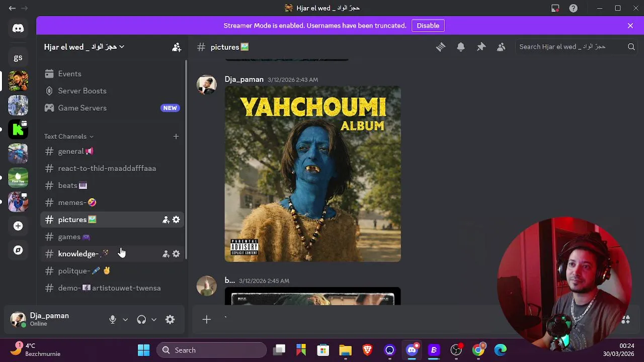Viewport: 644px width, 362px height.
Task: Open User Settings gear icon
Action: (x=170, y=320)
